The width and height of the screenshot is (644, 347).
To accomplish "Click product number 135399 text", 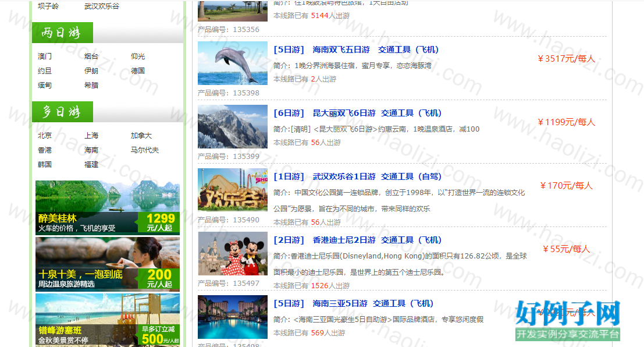I will pos(229,156).
